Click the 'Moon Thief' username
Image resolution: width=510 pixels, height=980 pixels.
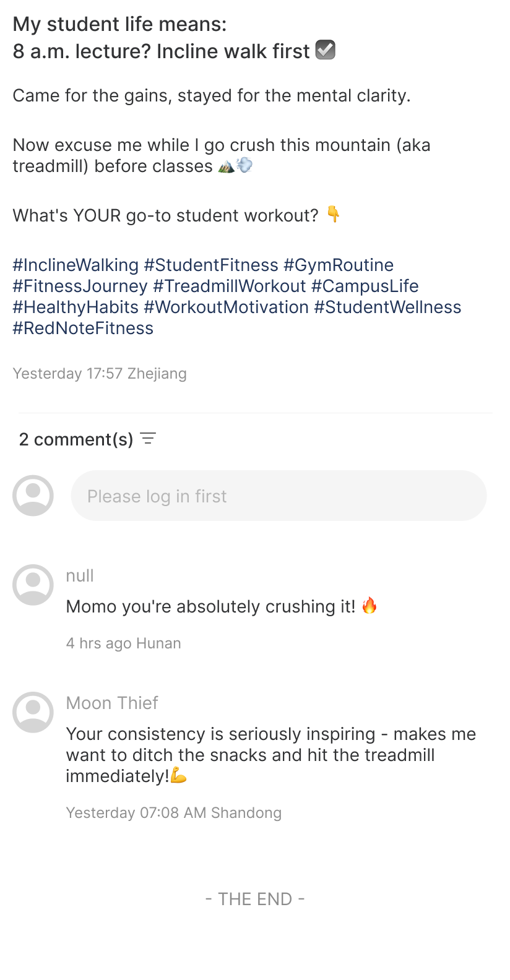coord(112,703)
